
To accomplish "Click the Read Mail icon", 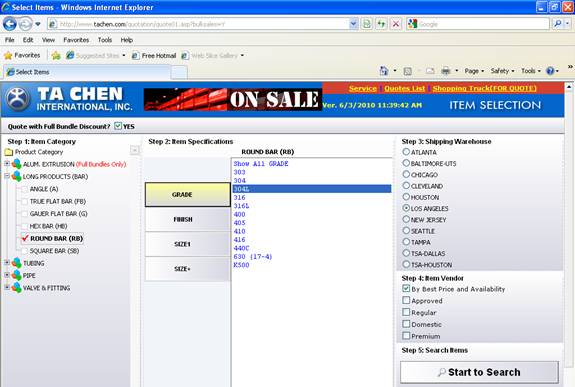I will point(430,71).
